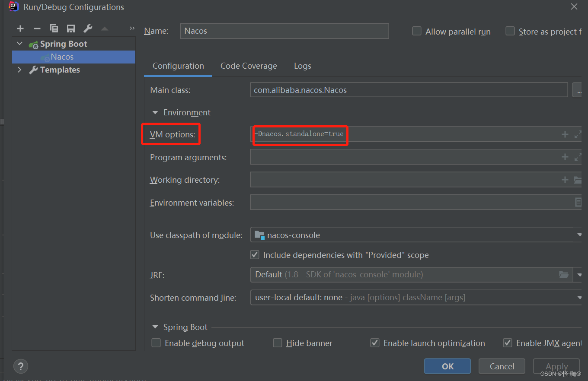
Task: Toggle Allow parallel run checkbox
Action: (x=417, y=31)
